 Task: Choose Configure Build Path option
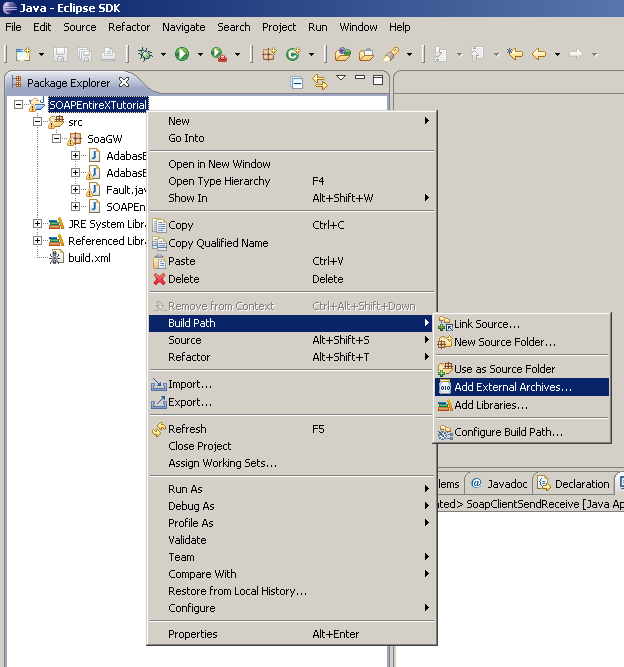tap(522, 432)
